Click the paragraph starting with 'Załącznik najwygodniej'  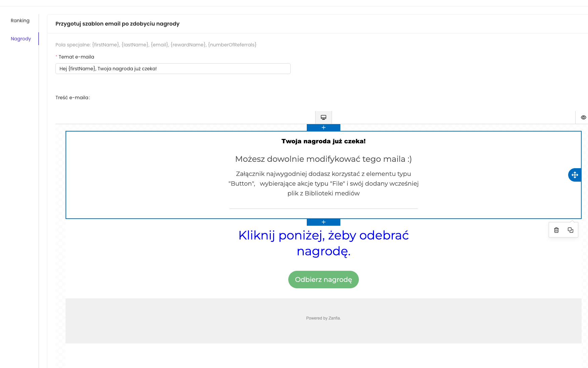323,184
